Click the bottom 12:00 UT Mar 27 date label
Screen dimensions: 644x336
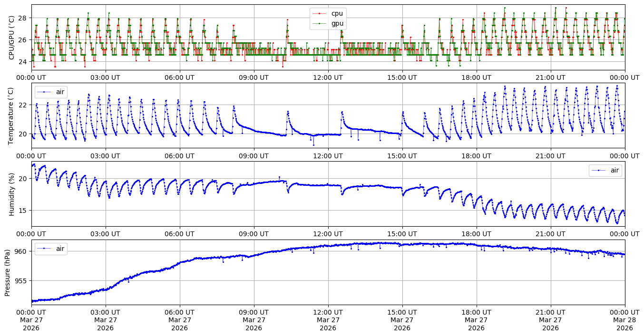(328, 320)
